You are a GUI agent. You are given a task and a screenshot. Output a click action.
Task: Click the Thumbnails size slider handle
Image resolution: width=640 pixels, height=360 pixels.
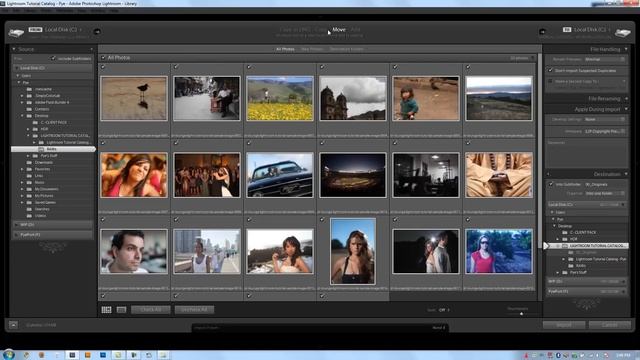[521, 314]
